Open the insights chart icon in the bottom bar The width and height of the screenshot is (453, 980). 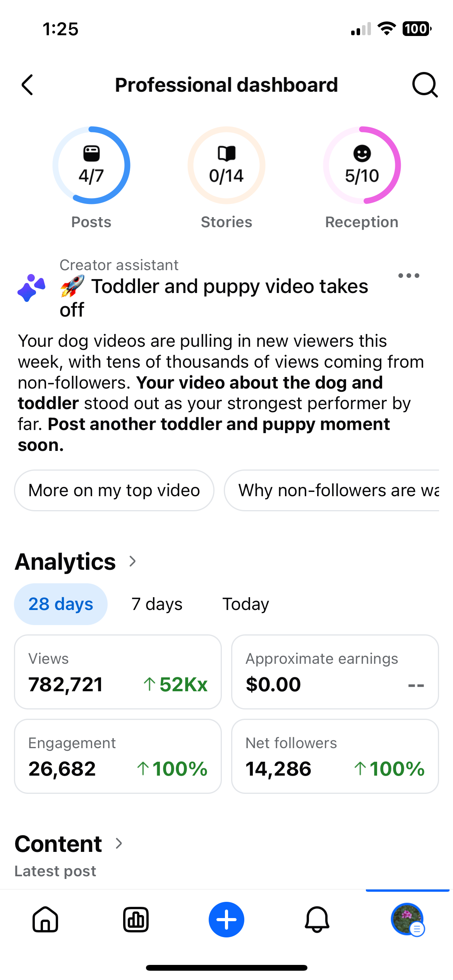(136, 919)
